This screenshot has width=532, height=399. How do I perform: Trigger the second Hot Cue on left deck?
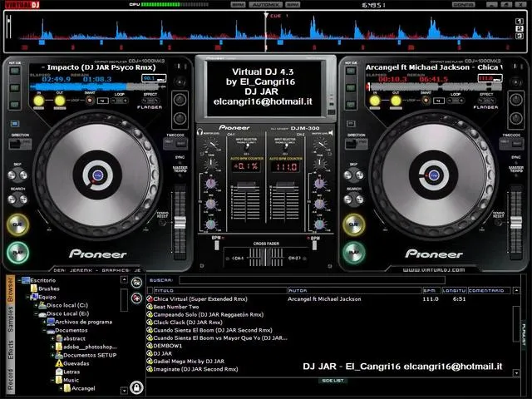tap(15, 88)
